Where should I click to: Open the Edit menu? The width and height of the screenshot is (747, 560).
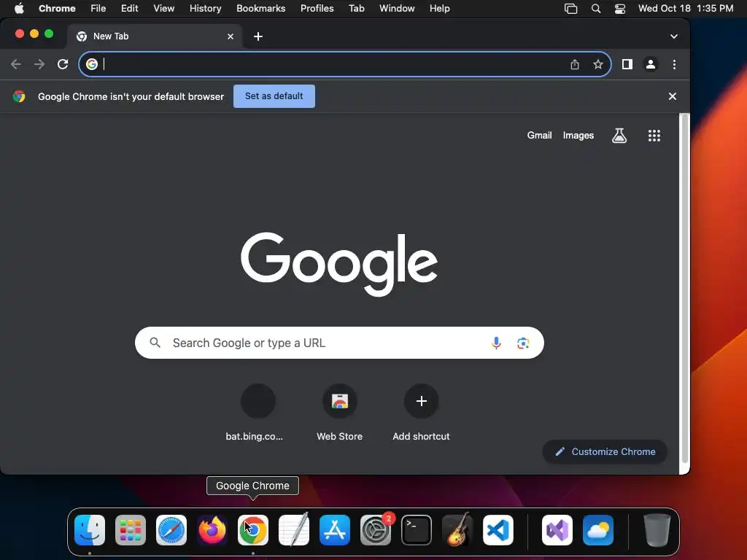coord(129,9)
